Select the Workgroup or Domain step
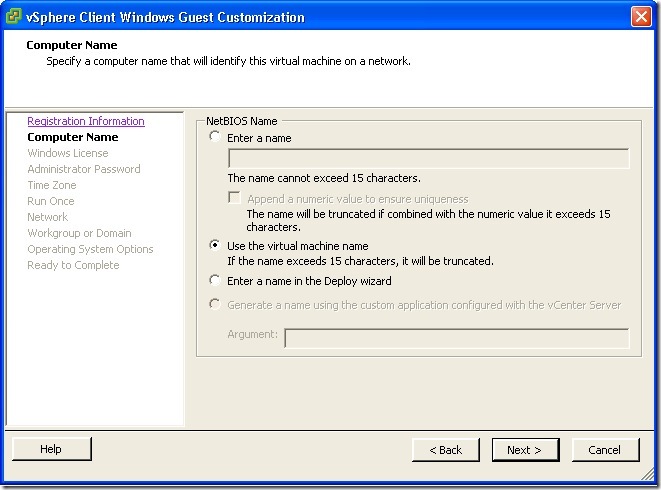The width and height of the screenshot is (661, 490). click(79, 233)
